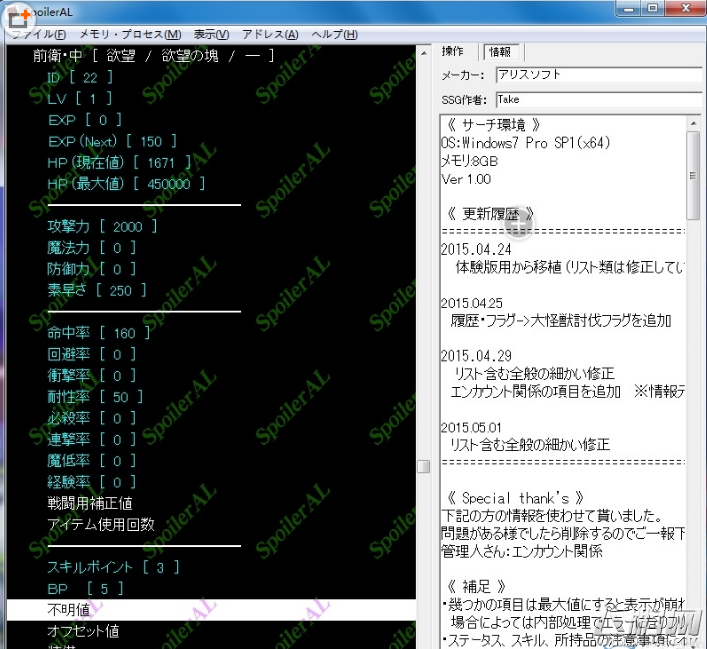Screen dimensions: 707x649
Task: Click the 2015.04.24 update history date
Action: (476, 249)
